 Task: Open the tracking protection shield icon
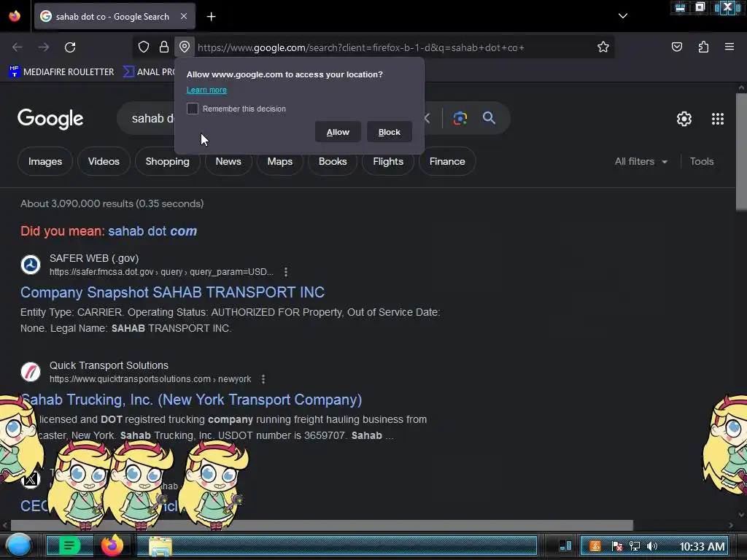point(144,47)
